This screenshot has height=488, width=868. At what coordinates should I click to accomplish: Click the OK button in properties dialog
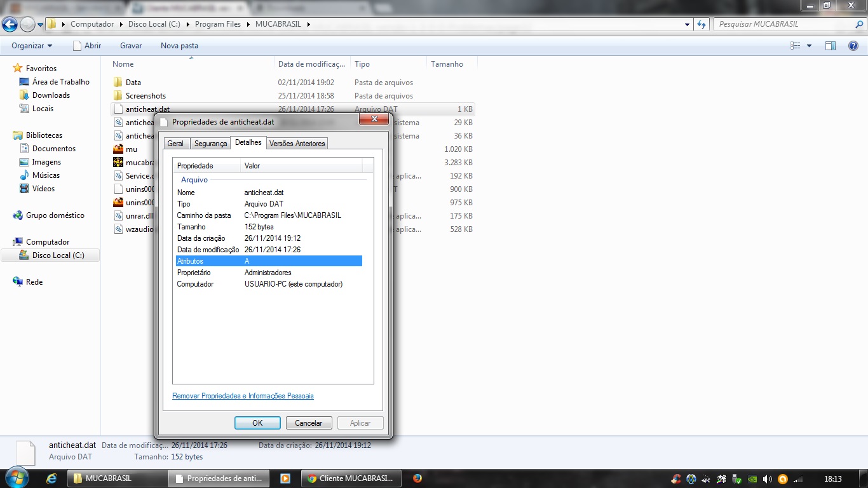coord(257,423)
